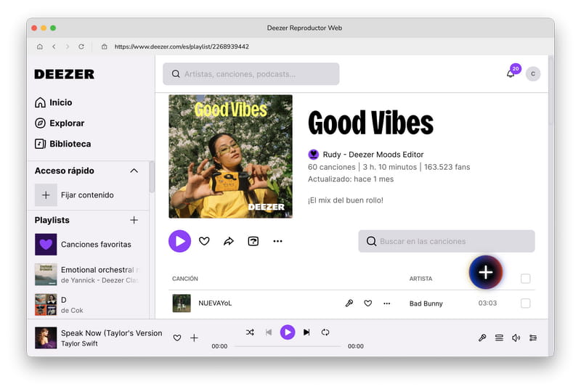Click the floating round plus button
The image size is (581, 392).
pyautogui.click(x=486, y=272)
